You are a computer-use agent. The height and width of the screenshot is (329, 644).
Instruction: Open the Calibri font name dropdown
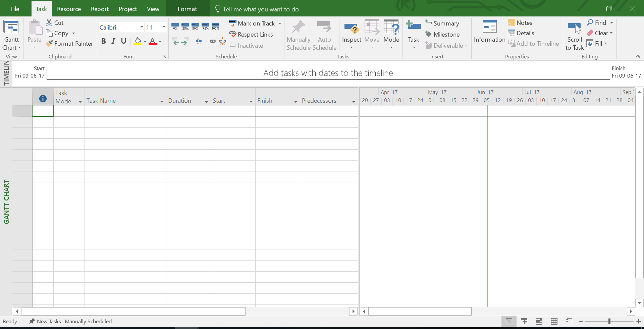tap(142, 27)
